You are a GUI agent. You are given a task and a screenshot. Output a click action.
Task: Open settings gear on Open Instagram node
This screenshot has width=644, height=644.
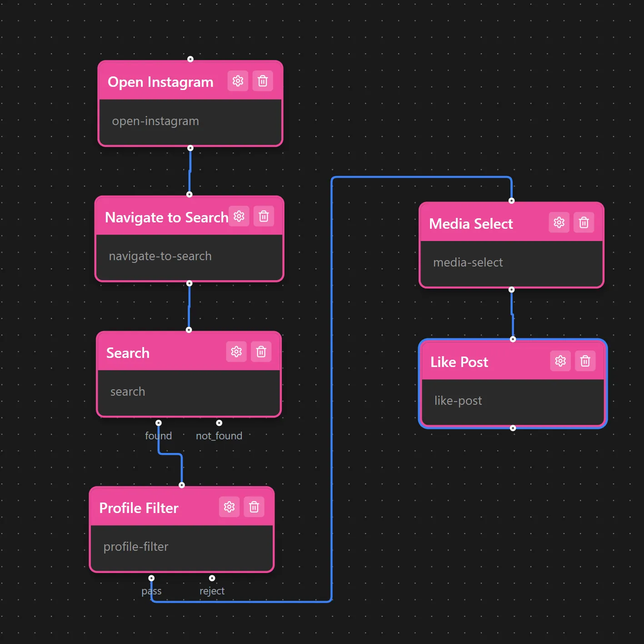point(238,81)
